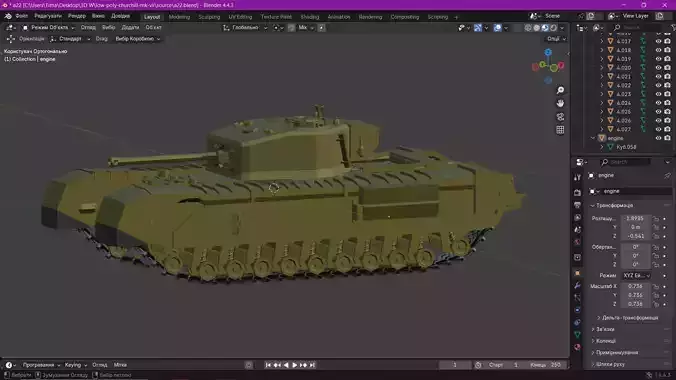Toggle proportional editing button

tap(321, 28)
